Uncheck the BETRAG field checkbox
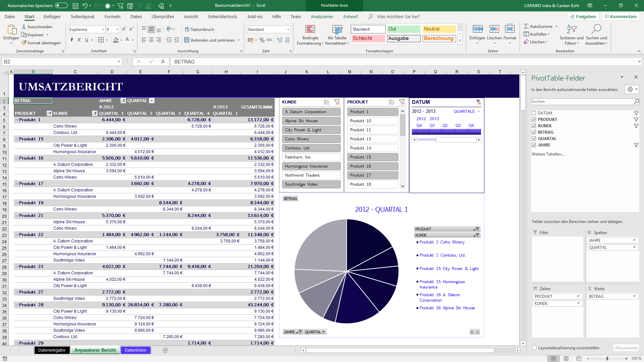This screenshot has height=362, width=644. [534, 132]
